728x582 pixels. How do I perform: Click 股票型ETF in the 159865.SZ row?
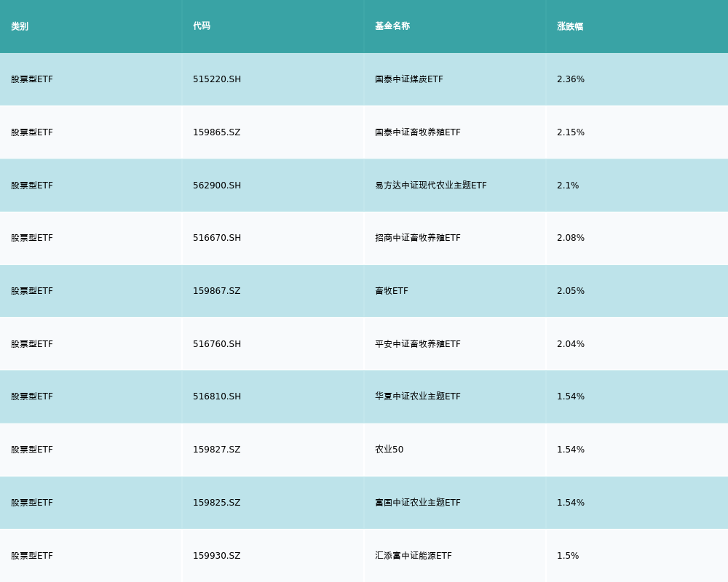tap(32, 132)
